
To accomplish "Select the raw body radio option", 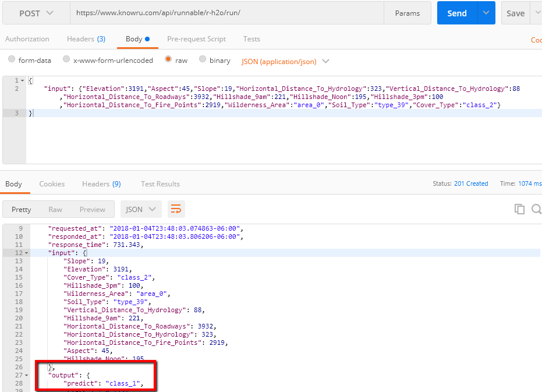I will 168,59.
